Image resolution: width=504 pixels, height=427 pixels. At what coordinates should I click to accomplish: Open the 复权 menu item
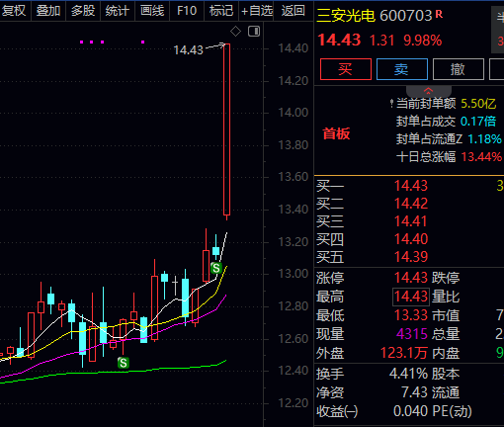[14, 11]
